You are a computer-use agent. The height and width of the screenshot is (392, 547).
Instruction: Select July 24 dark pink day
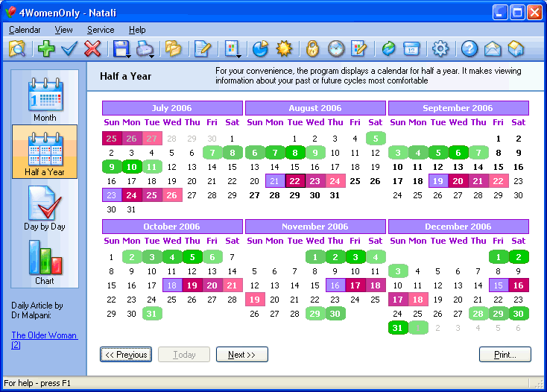pos(131,195)
